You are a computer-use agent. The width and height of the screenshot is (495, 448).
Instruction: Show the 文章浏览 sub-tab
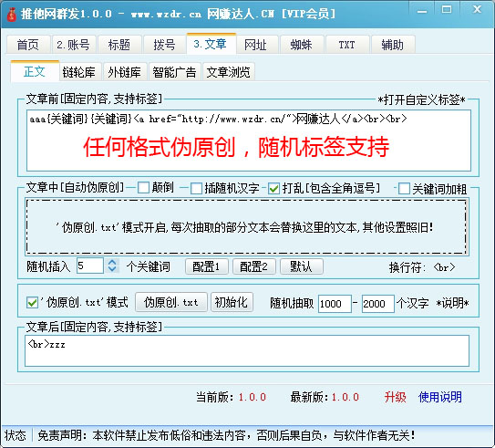coord(229,72)
